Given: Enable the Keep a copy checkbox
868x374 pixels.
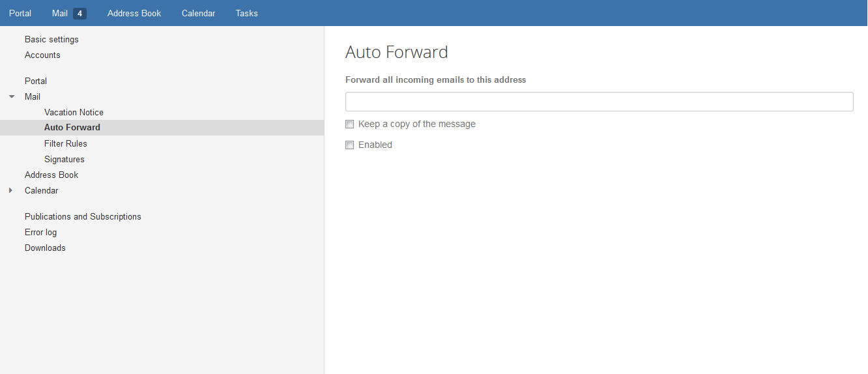Looking at the screenshot, I should click(x=350, y=124).
